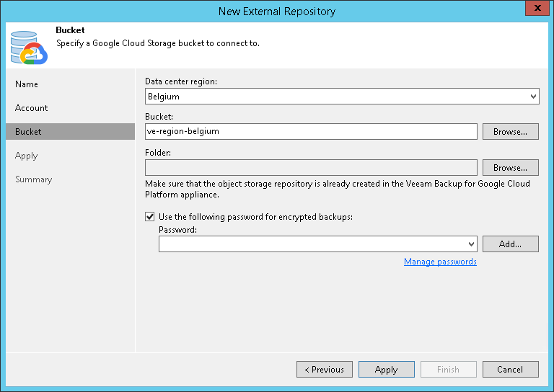Click the Google Cloud Storage bucket icon
This screenshot has height=392, width=554.
click(29, 46)
